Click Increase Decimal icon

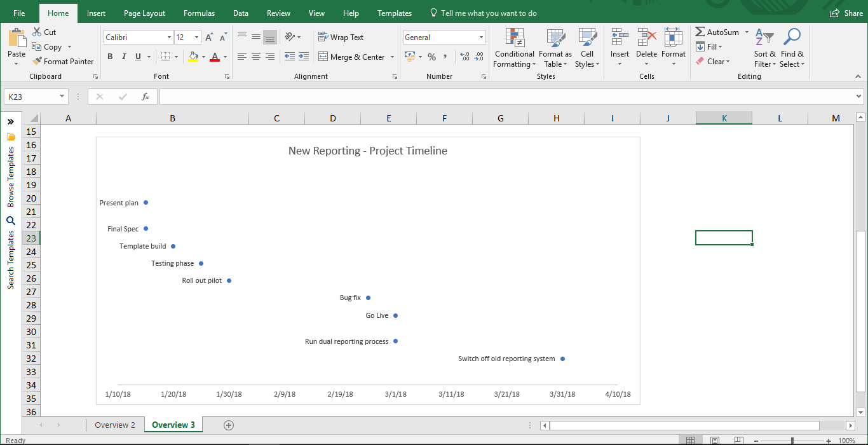coord(465,57)
